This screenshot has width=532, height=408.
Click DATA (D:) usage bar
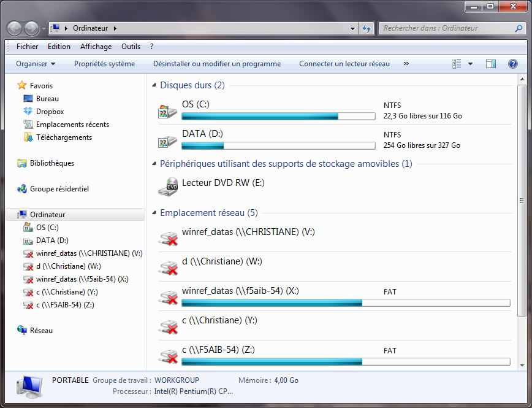(x=278, y=146)
